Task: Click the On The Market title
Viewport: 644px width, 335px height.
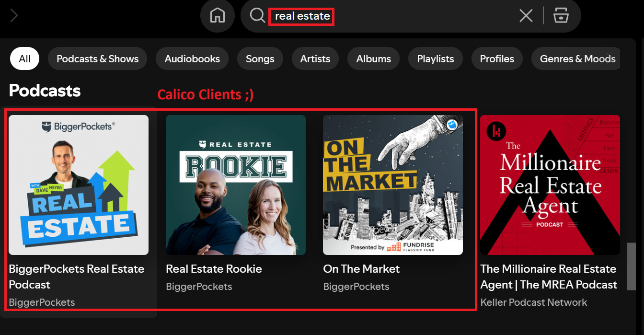Action: 361,269
